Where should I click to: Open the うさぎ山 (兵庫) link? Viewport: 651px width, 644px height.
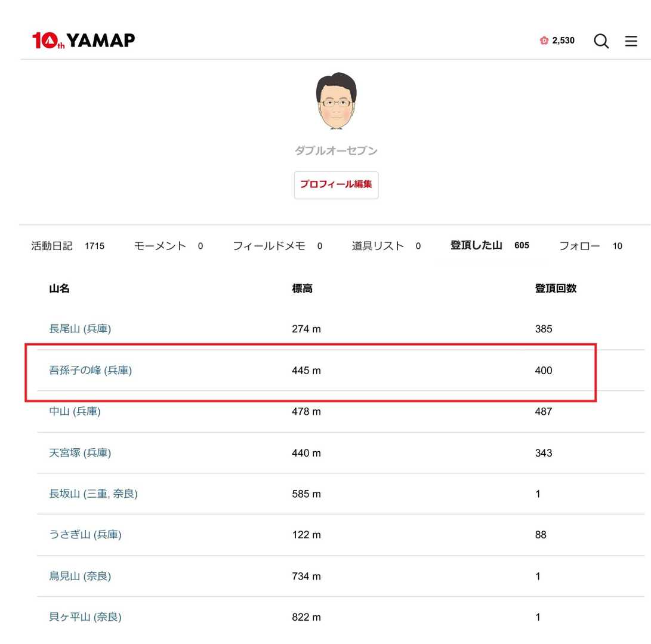click(85, 535)
